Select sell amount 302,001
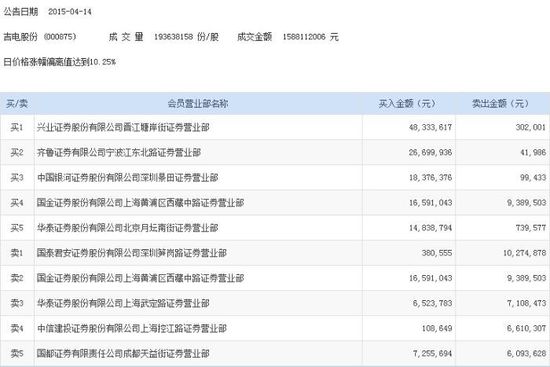Screen dimensions: 550x367 [x=531, y=127]
